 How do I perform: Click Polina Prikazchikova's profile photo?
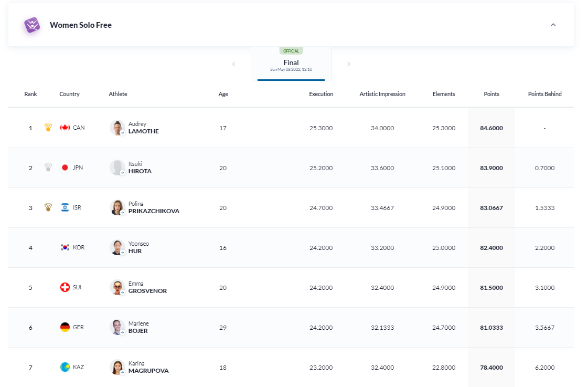[x=117, y=207]
